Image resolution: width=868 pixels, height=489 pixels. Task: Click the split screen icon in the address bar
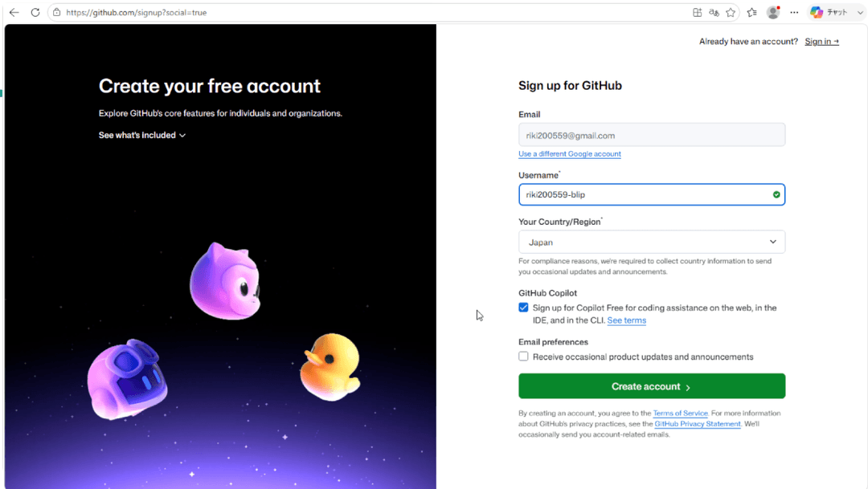point(698,12)
